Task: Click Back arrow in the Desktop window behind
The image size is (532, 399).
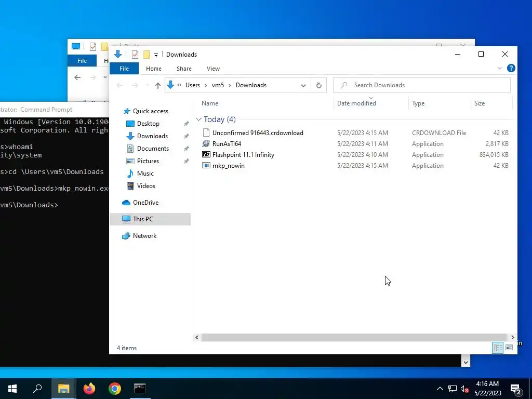Action: point(77,78)
